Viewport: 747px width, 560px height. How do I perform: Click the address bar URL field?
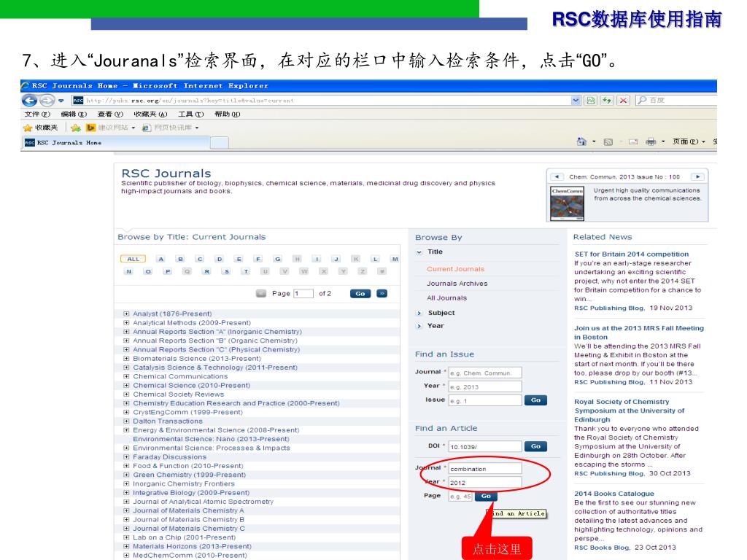pos(322,101)
